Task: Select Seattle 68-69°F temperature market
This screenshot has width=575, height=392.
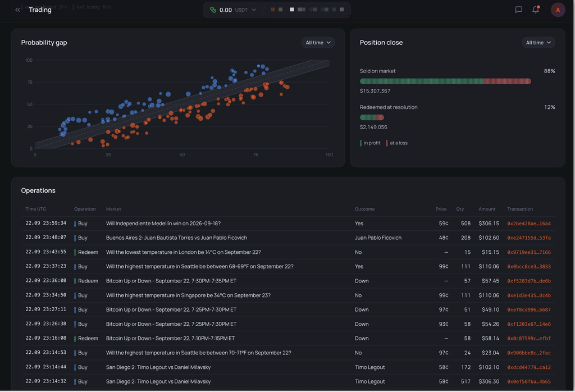Action: click(x=199, y=267)
